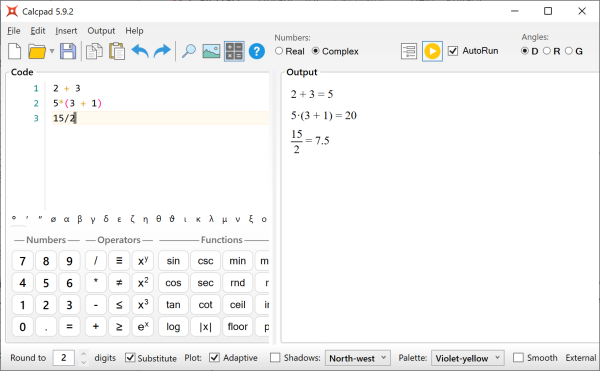
Task: Click the rnd function button
Action: coord(237,283)
